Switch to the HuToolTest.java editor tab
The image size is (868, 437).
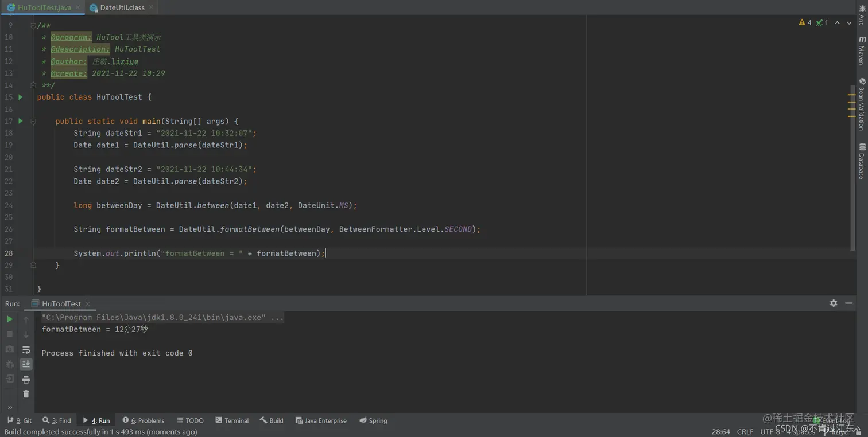(x=44, y=7)
